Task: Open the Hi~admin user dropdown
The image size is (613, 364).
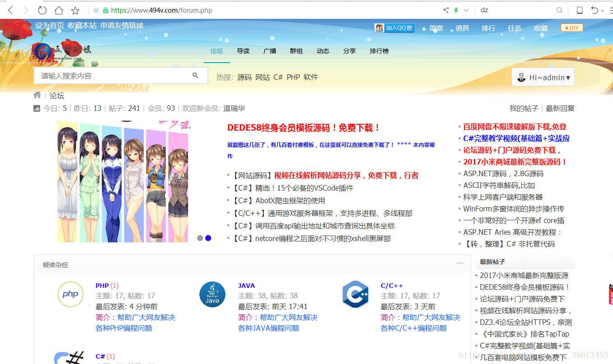Action: pyautogui.click(x=543, y=77)
